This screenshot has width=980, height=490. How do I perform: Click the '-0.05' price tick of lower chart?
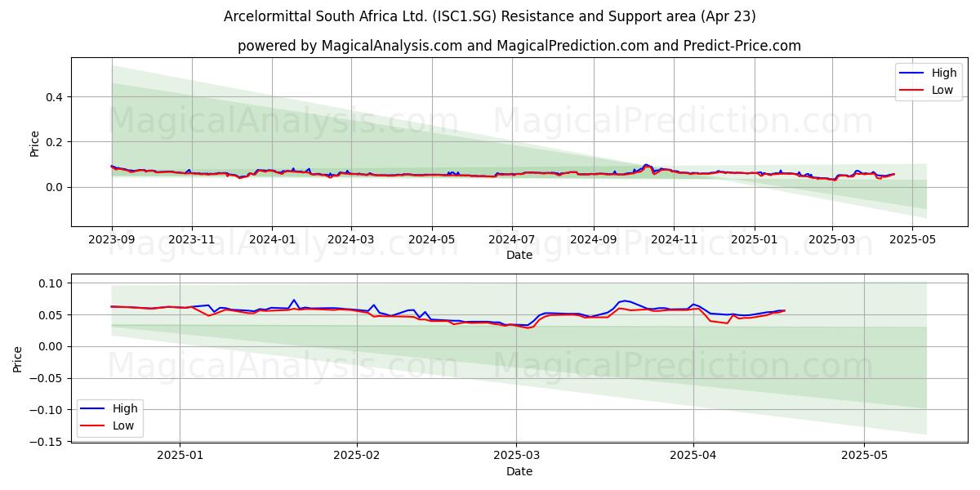[48, 378]
